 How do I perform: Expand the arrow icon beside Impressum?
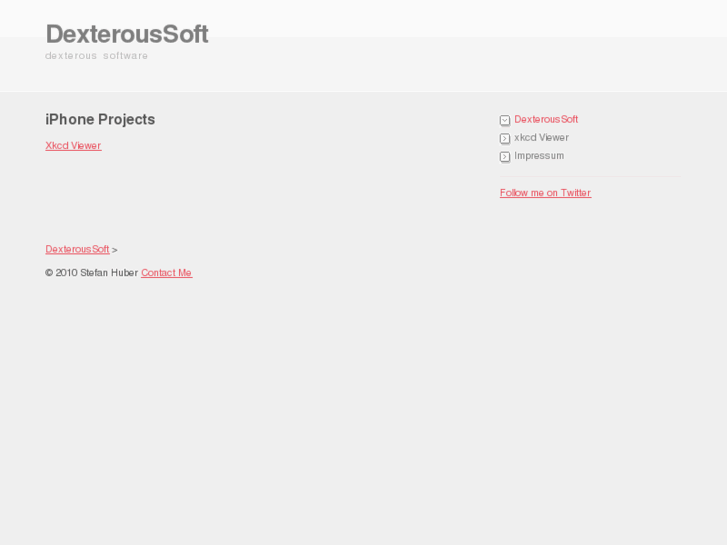(505, 157)
